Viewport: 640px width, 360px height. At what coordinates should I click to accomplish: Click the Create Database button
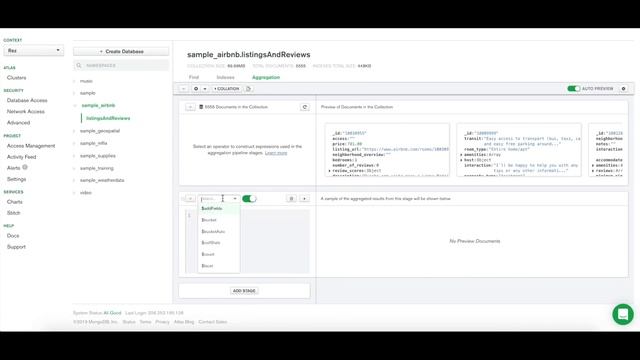pyautogui.click(x=121, y=51)
